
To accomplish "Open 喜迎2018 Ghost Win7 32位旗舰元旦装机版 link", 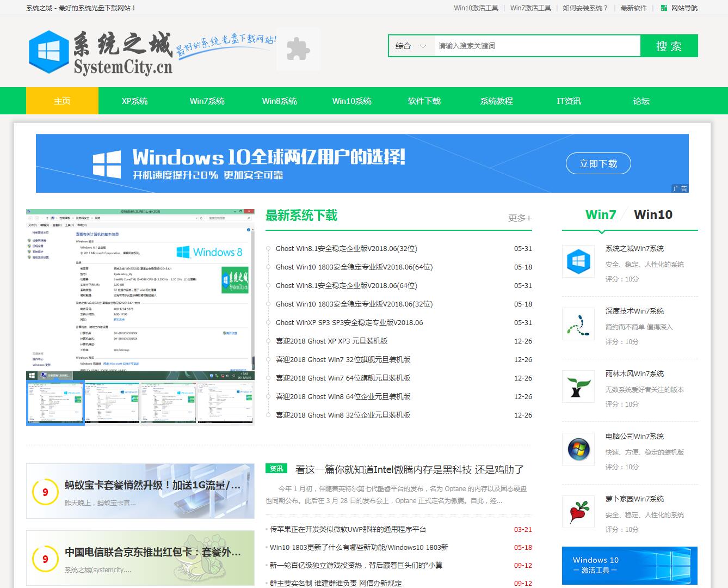I will [343, 359].
